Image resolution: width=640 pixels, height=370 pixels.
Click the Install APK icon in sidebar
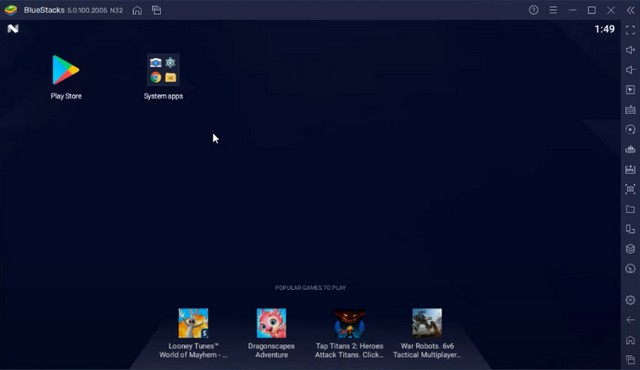pos(630,169)
